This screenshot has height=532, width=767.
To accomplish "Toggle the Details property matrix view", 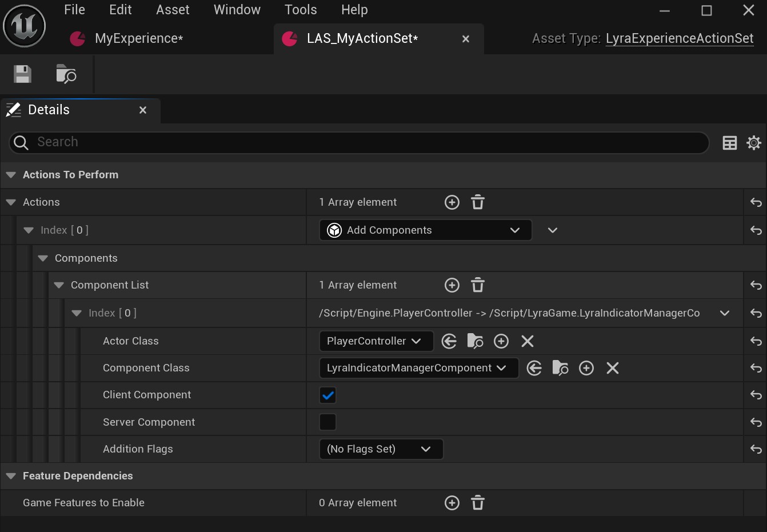I will [730, 142].
